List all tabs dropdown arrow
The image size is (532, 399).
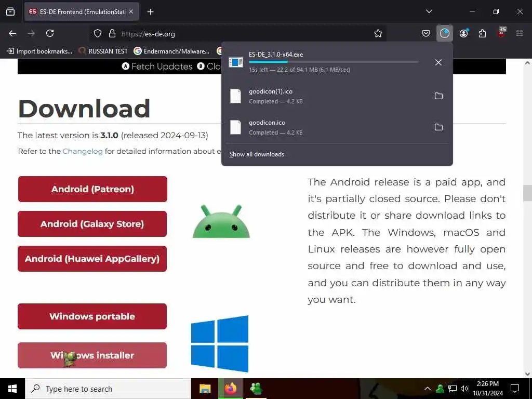(429, 11)
